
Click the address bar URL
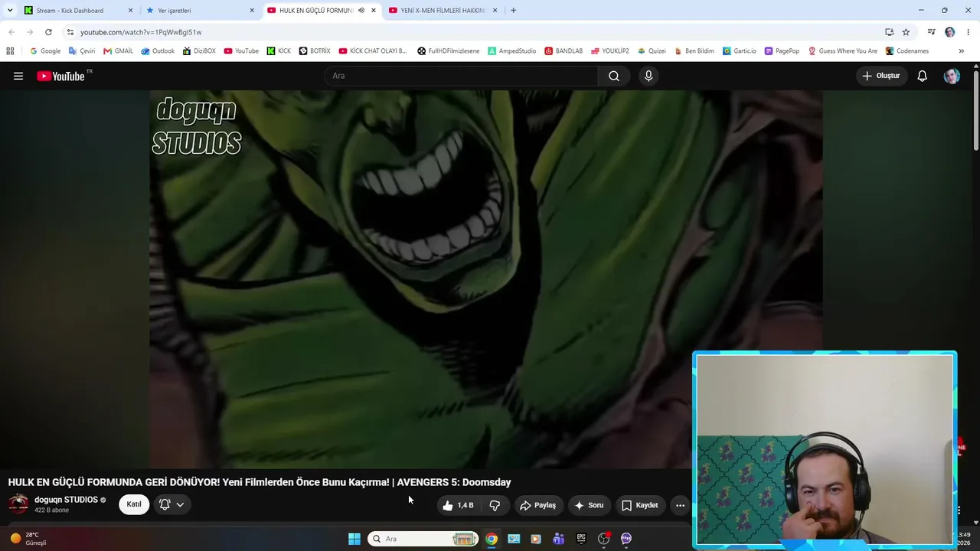coord(141,32)
